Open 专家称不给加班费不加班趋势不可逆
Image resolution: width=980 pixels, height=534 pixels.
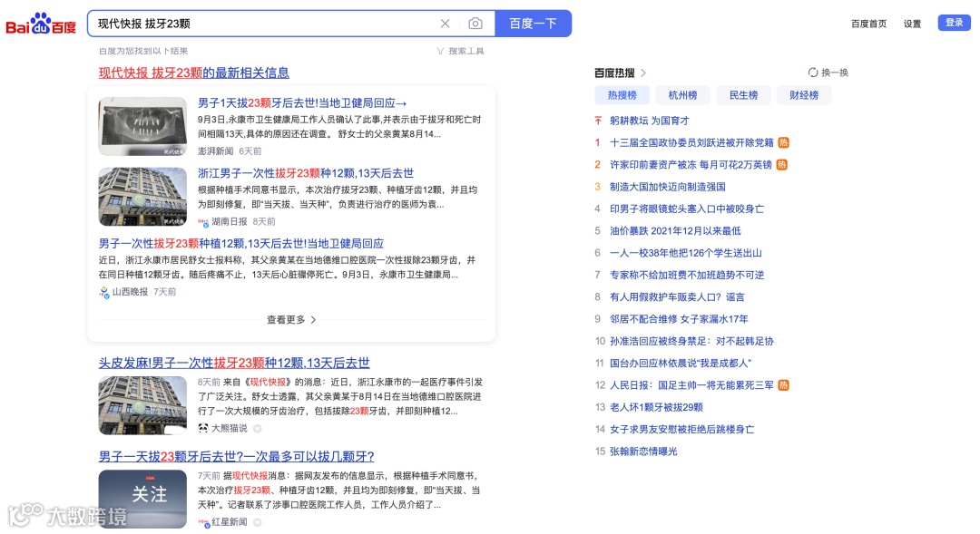(687, 275)
